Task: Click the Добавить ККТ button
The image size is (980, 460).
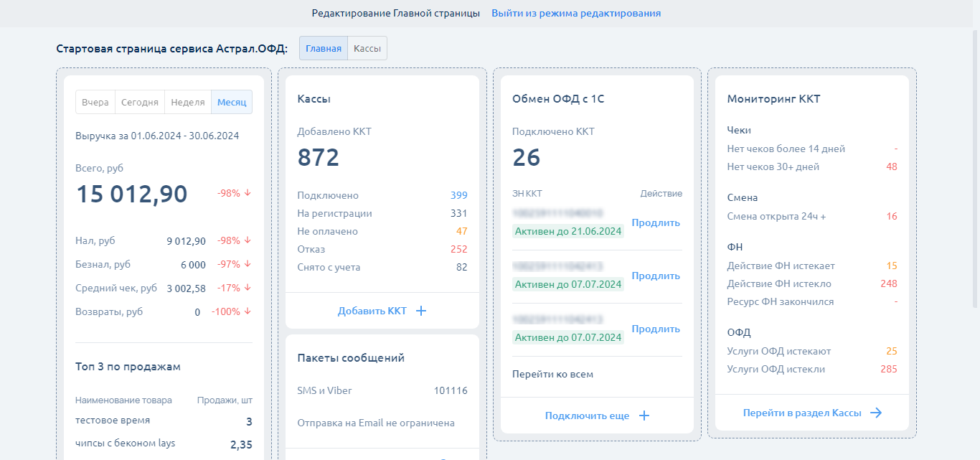Action: coord(372,311)
